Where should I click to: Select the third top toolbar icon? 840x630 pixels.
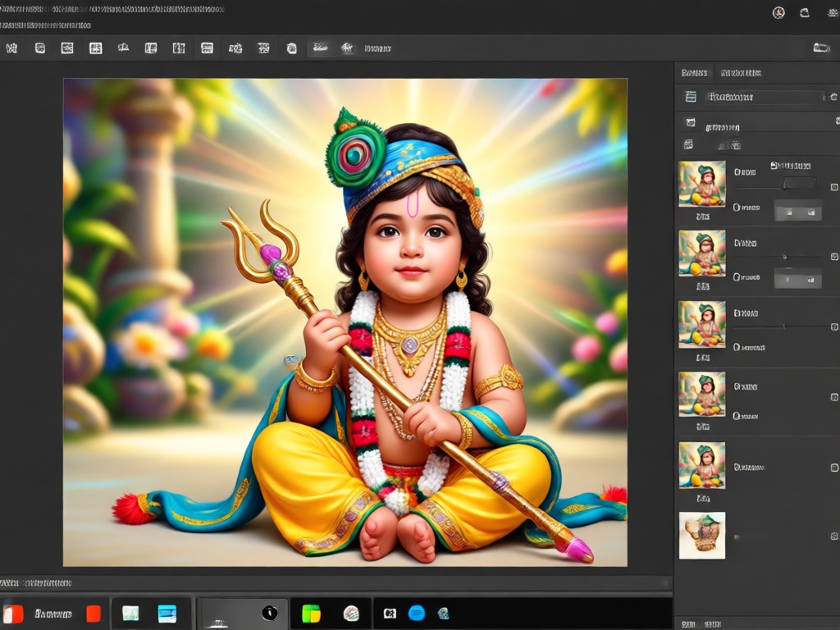67,48
